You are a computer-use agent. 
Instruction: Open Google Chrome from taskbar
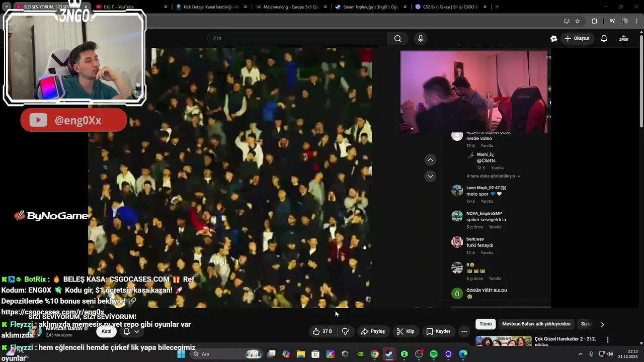point(375,354)
